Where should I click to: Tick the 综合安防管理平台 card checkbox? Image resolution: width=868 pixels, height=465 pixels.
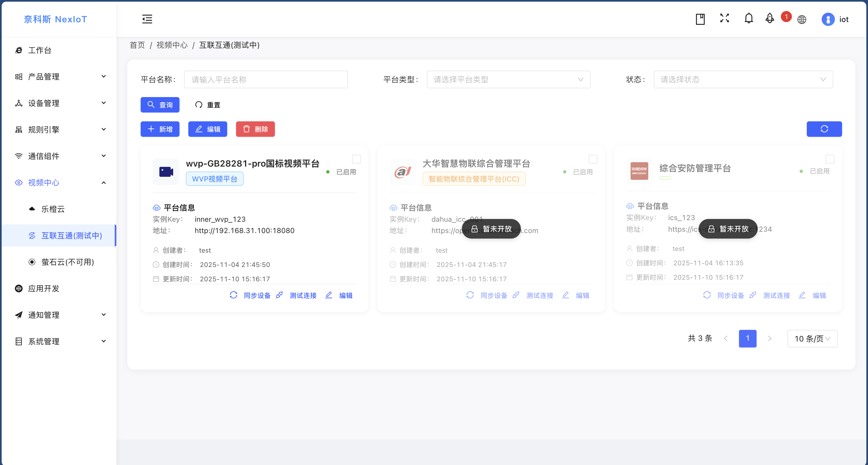click(830, 159)
